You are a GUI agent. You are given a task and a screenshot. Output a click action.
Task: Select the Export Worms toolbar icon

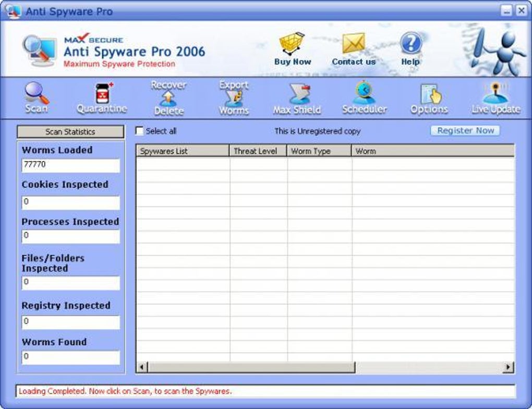(234, 98)
